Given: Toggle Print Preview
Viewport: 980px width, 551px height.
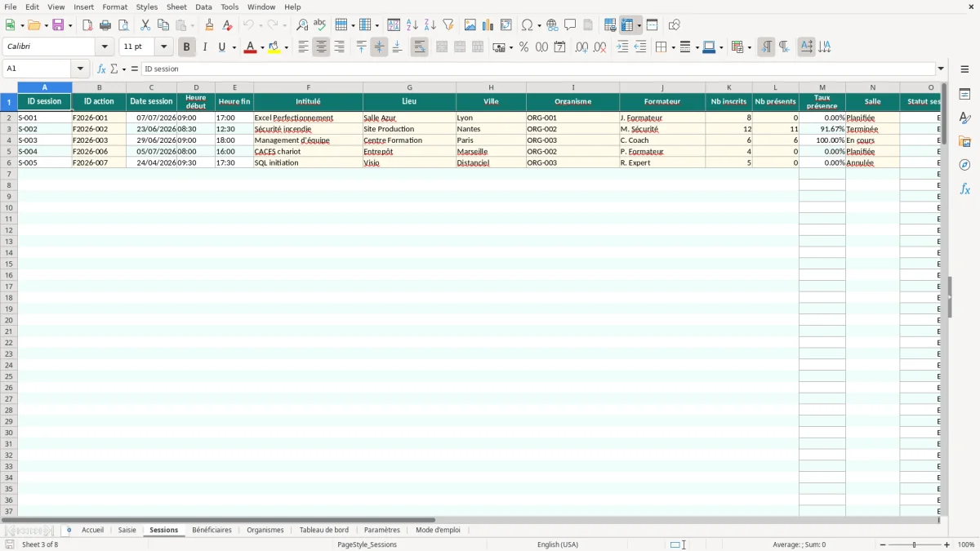Looking at the screenshot, I should tap(123, 25).
